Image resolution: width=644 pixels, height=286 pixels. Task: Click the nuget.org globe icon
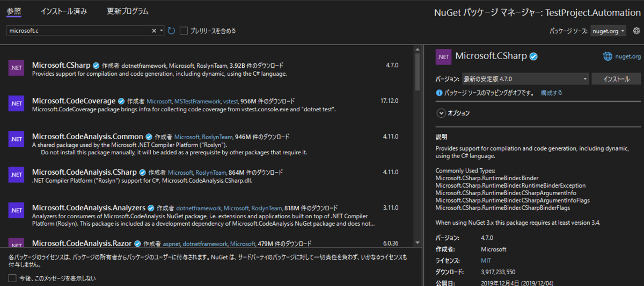click(607, 56)
